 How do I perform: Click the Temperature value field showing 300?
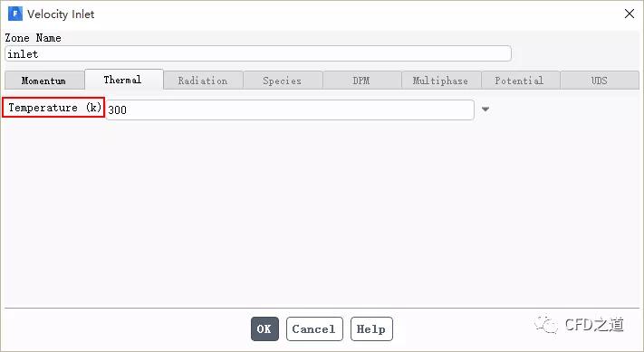(290, 110)
